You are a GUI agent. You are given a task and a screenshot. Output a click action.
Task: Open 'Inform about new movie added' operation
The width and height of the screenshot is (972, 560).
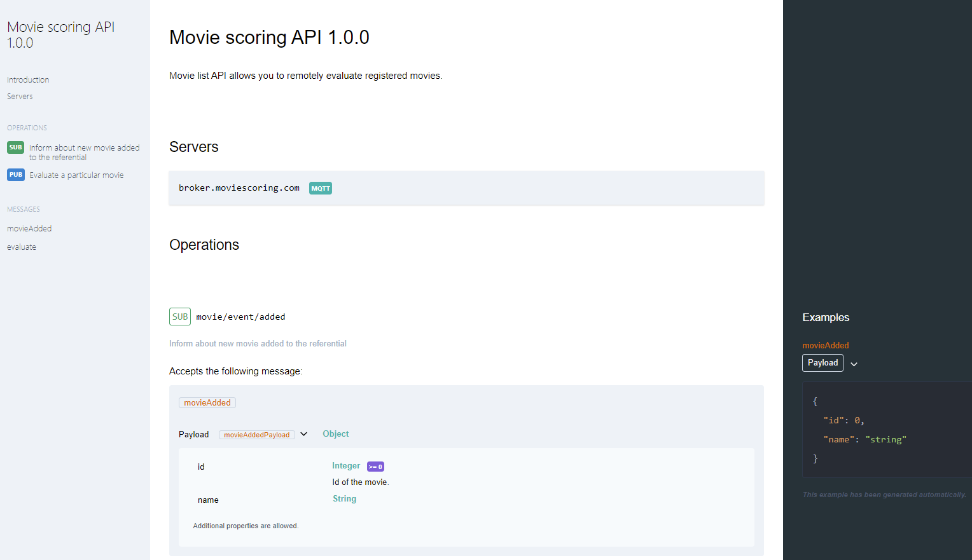tap(84, 153)
